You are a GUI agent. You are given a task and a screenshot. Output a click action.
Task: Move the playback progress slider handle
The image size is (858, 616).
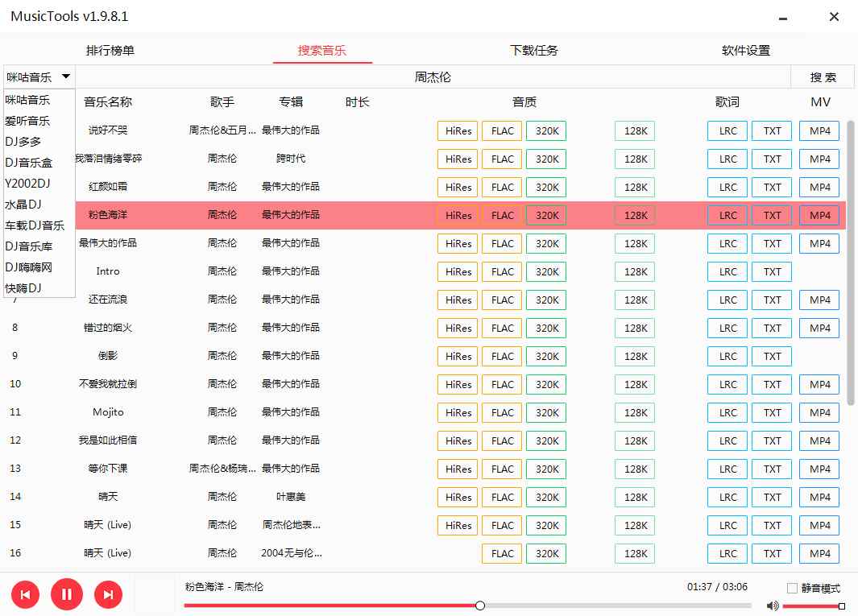[x=480, y=606]
